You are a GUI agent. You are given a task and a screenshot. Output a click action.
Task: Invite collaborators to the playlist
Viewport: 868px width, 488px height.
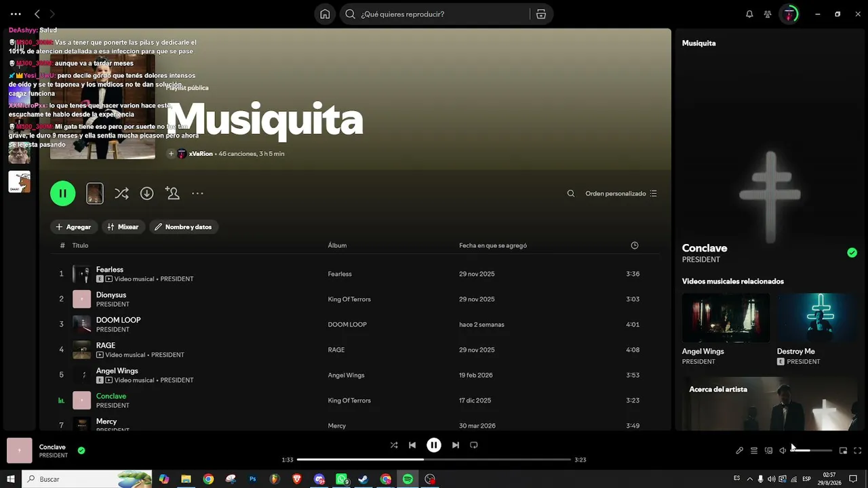[x=172, y=193]
